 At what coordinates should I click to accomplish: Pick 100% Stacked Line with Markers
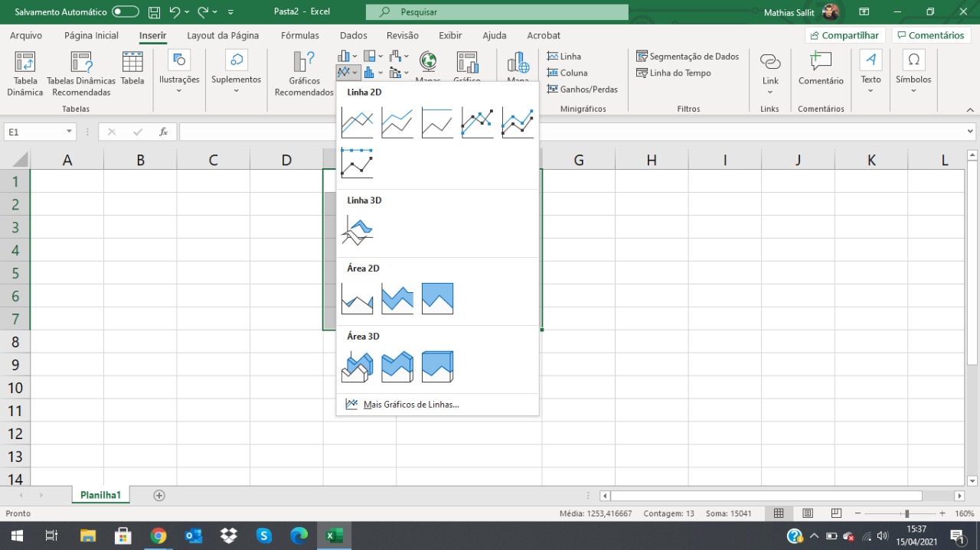click(357, 163)
